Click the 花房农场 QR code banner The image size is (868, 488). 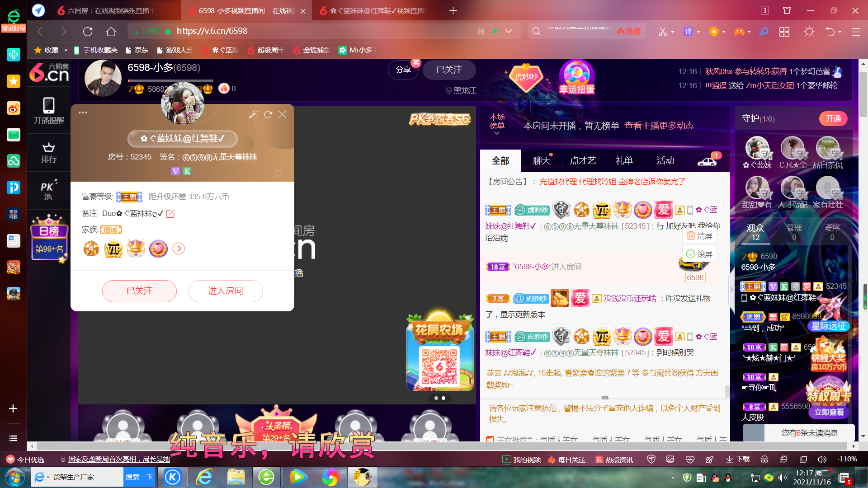tap(440, 351)
